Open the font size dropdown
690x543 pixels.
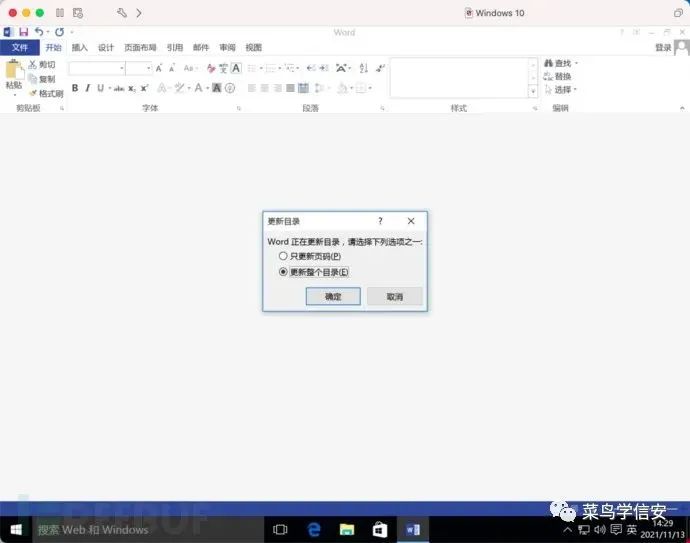point(149,68)
